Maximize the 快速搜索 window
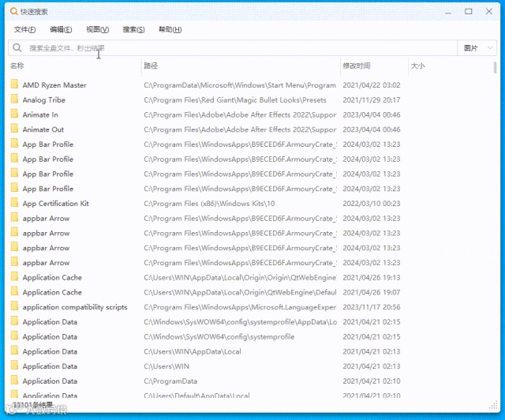Image resolution: width=505 pixels, height=420 pixels. click(x=468, y=12)
